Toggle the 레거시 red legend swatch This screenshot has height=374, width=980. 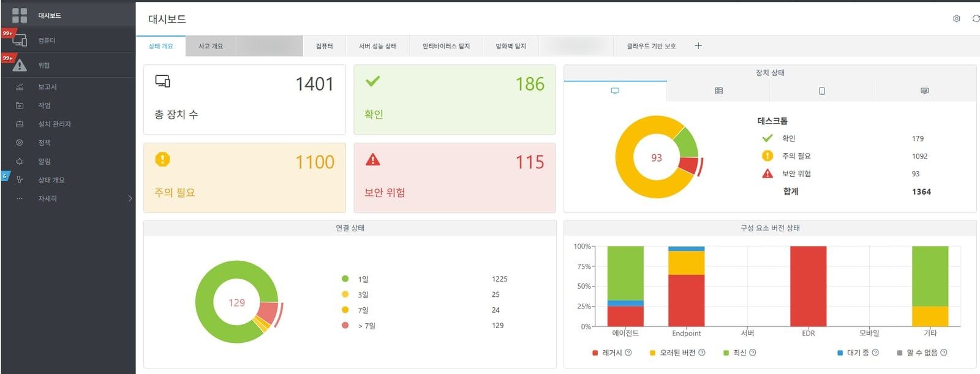click(x=595, y=353)
